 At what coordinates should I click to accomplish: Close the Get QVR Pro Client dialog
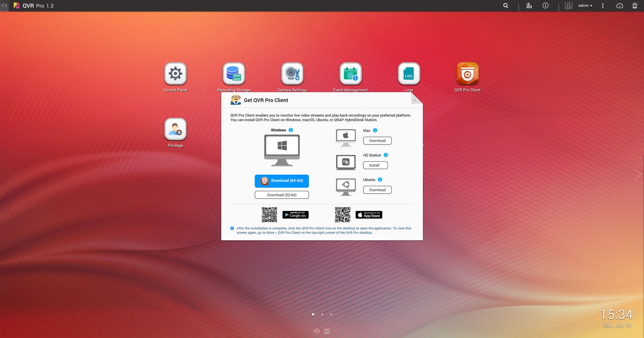pos(415,100)
